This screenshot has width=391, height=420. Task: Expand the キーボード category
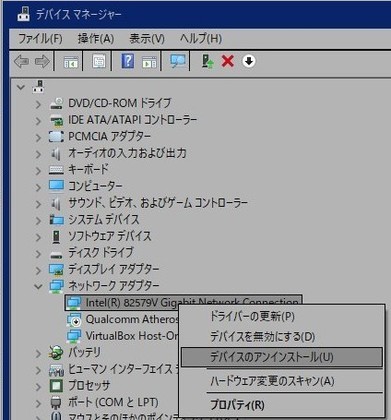38,171
